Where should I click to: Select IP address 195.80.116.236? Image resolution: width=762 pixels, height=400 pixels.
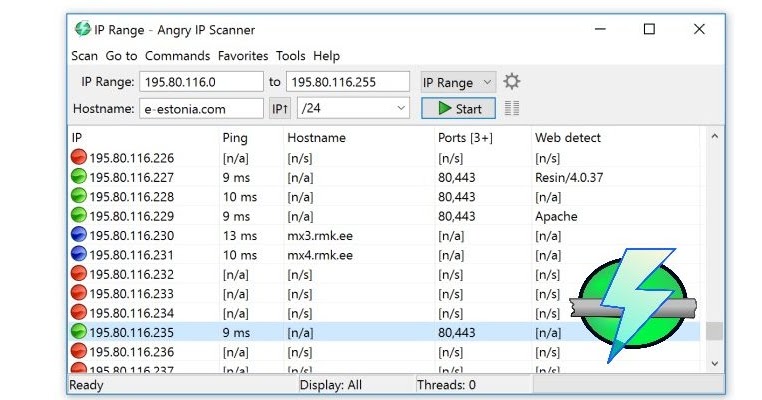click(132, 352)
